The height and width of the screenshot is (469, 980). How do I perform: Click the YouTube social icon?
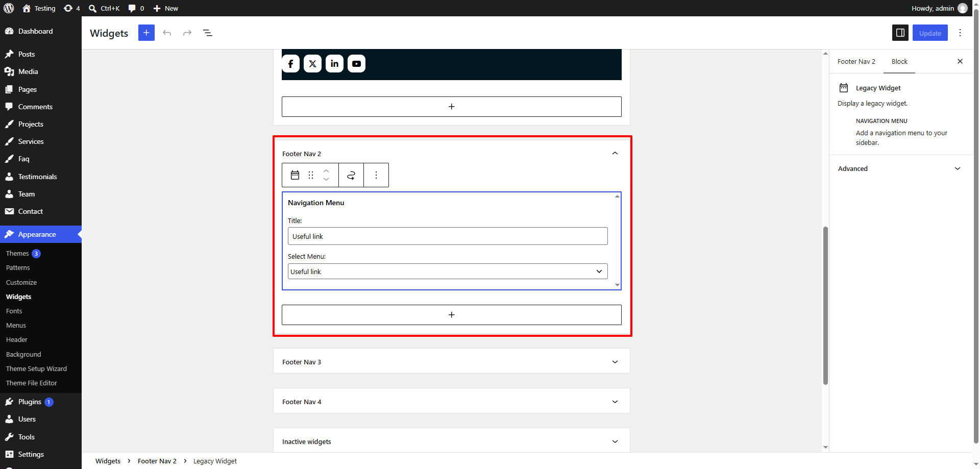pos(356,64)
